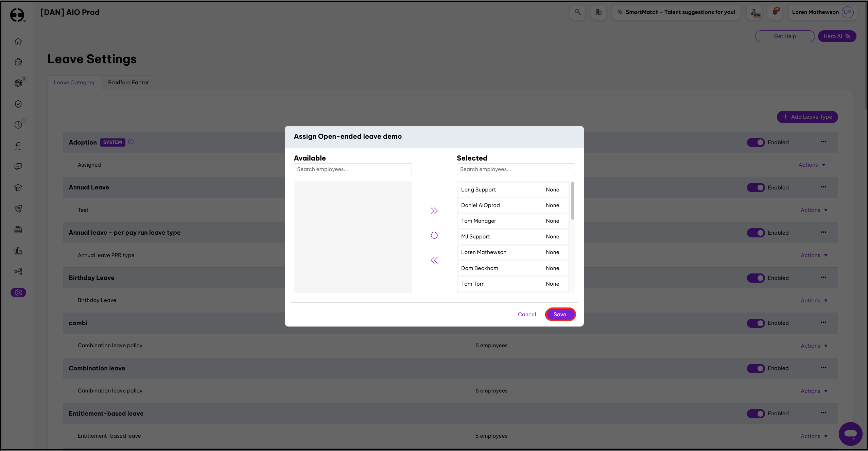The width and height of the screenshot is (868, 451).
Task: Click the Save button in dialog
Action: [x=560, y=314]
